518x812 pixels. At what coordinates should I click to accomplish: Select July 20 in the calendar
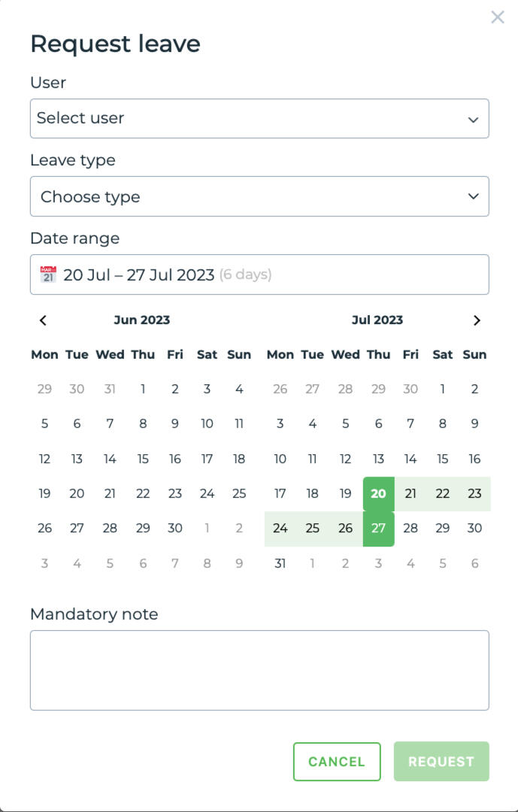tap(378, 494)
